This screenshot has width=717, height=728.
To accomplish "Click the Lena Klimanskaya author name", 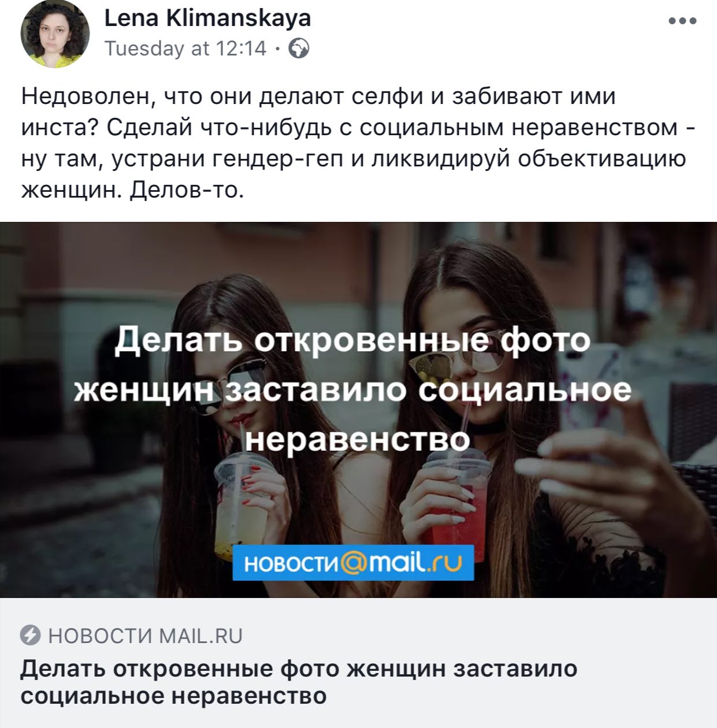I will [x=207, y=18].
